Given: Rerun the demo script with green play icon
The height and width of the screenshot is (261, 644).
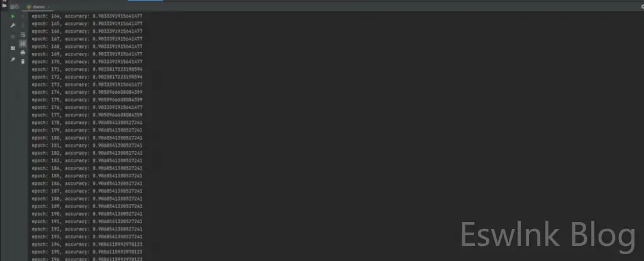Looking at the screenshot, I should 13,16.
